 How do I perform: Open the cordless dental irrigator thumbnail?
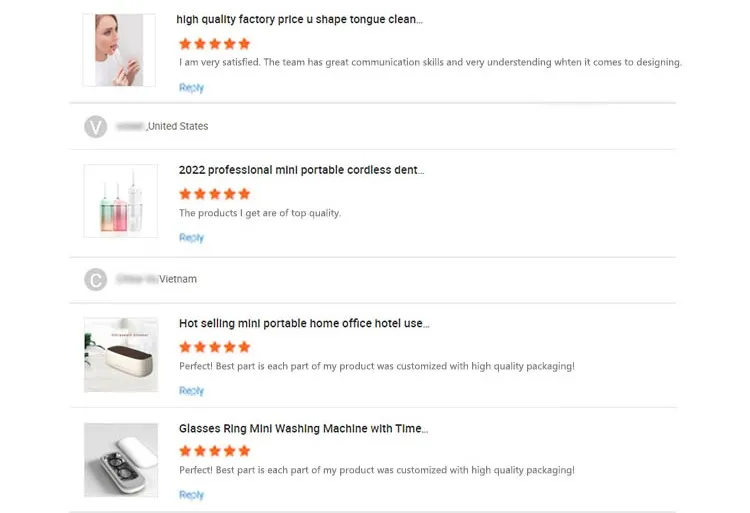(x=120, y=201)
